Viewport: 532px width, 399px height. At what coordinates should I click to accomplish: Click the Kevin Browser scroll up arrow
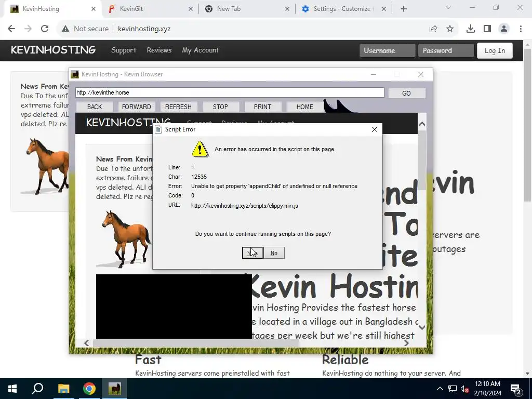click(422, 124)
